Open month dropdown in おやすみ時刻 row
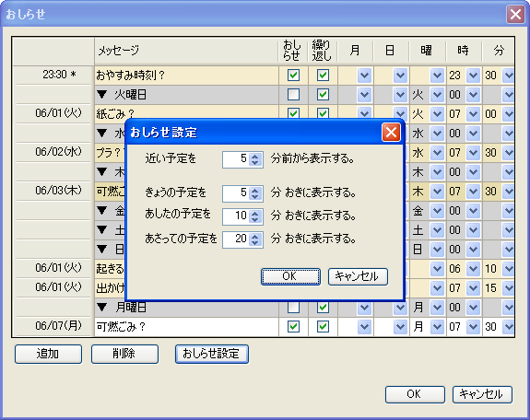Viewport: 530px width, 420px height. [364, 75]
